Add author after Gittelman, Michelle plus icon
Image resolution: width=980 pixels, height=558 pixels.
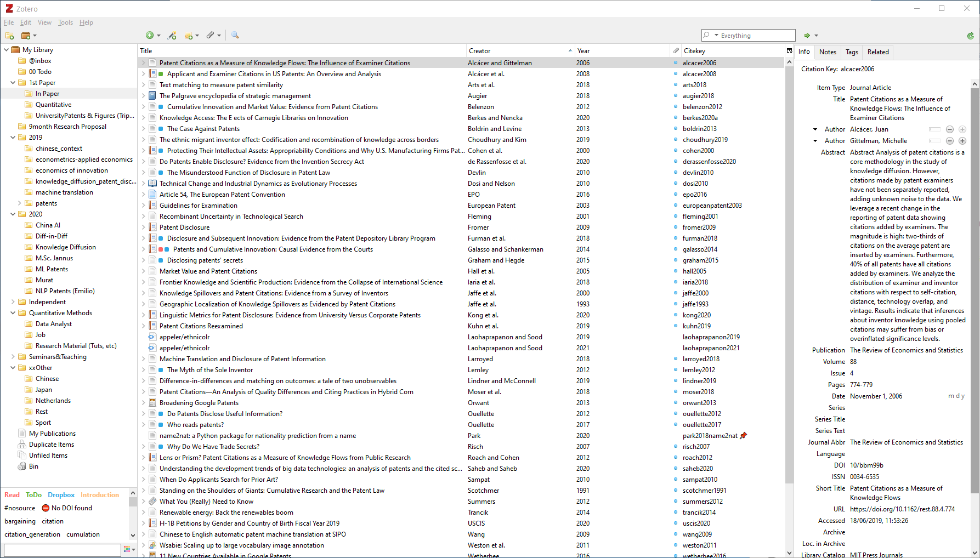click(x=962, y=141)
